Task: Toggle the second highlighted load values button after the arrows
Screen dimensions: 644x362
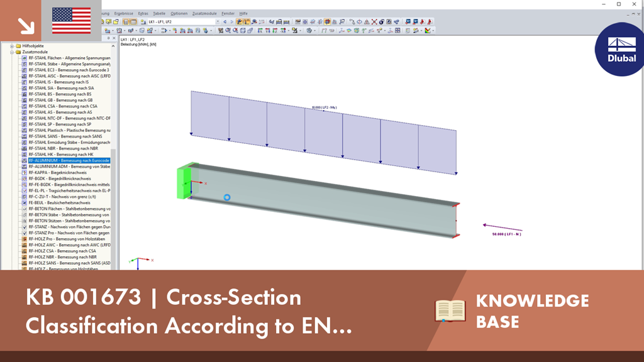Action: pyautogui.click(x=247, y=22)
